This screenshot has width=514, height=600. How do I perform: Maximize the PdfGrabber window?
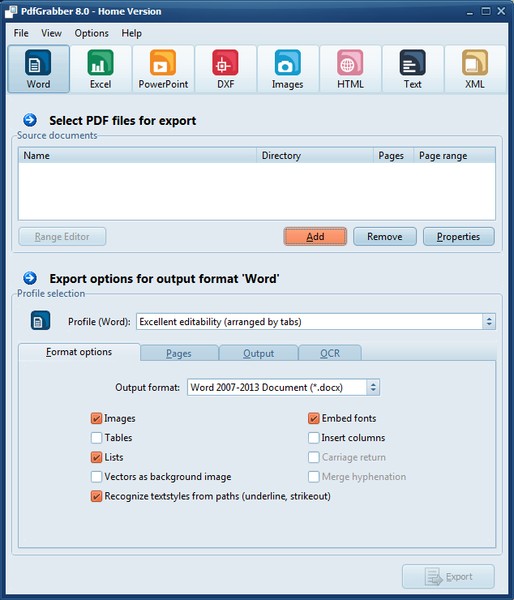coord(486,11)
